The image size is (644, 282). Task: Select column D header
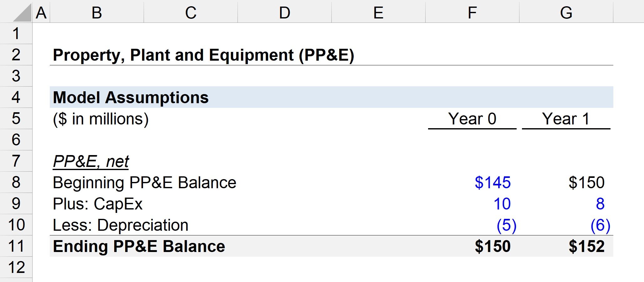(x=284, y=13)
